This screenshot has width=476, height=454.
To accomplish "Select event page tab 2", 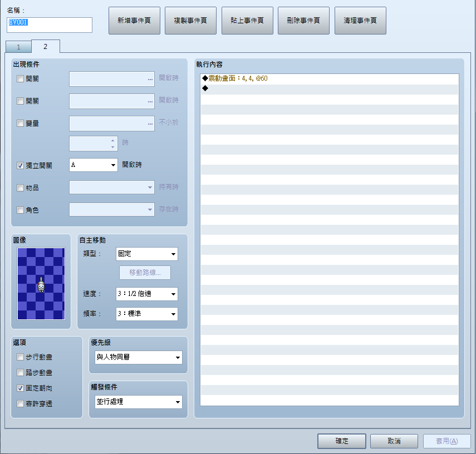I will tap(46, 46).
